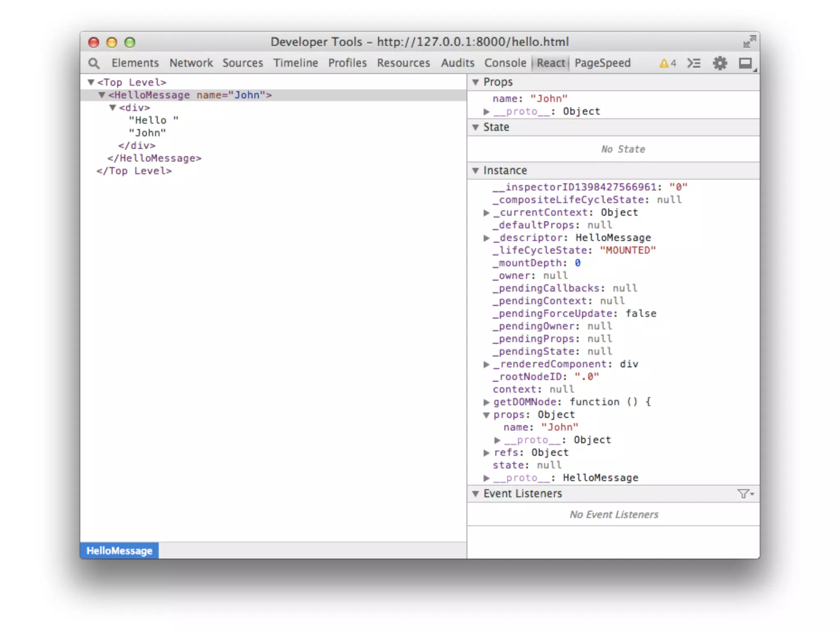Screen dimensions: 840x630
Task: Click the search magnifier icon in toolbar
Action: pyautogui.click(x=94, y=63)
